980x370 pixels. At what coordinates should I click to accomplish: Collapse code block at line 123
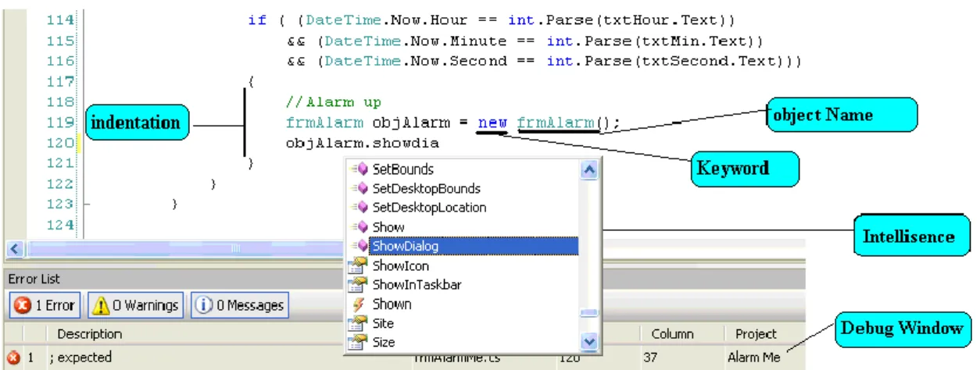click(86, 204)
